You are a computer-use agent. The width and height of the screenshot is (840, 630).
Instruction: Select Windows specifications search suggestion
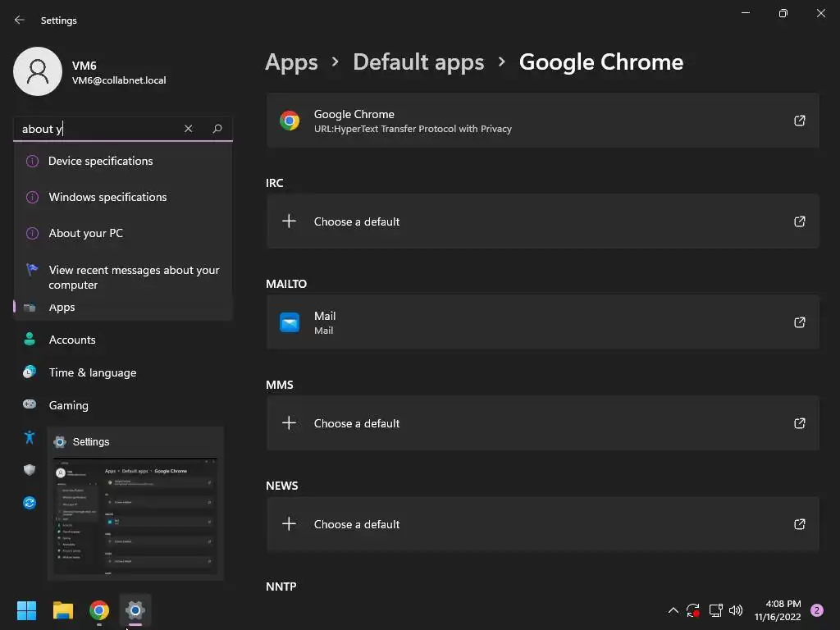107,197
